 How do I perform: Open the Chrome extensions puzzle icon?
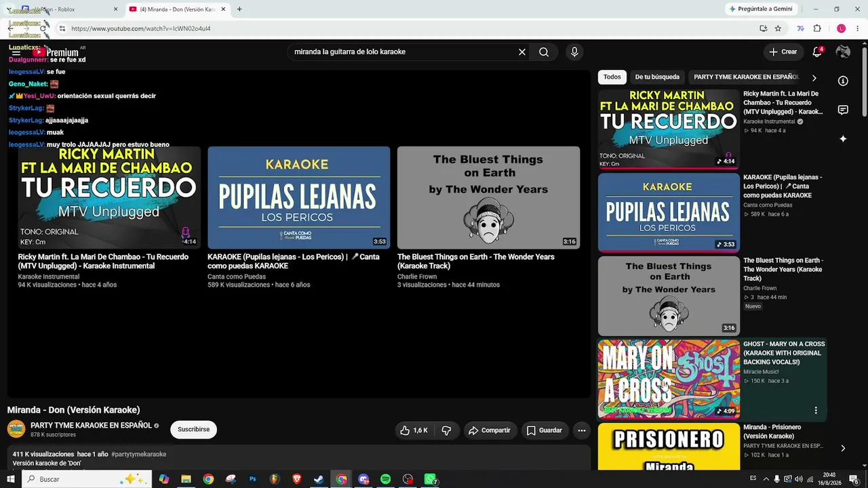(x=817, y=28)
